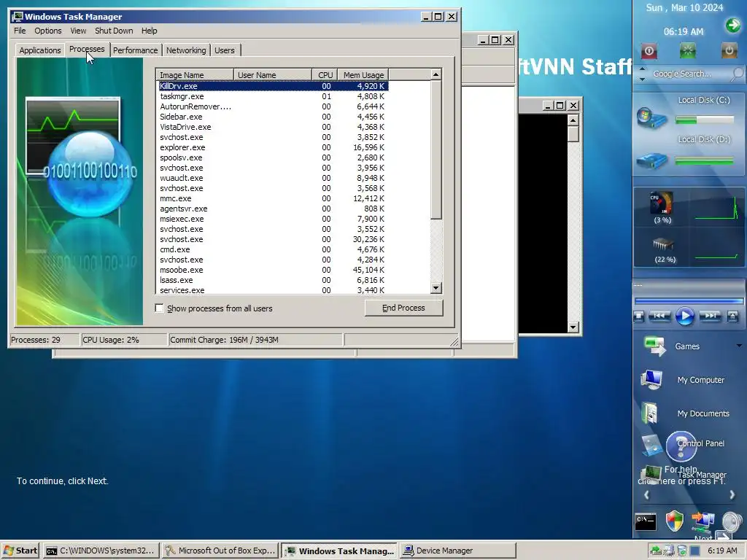Click the safely remove hardware tray icon

tap(657, 551)
